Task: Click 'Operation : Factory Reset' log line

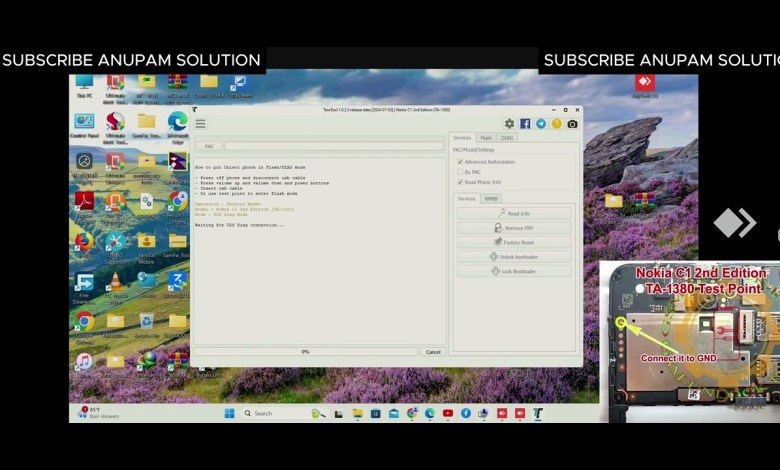Action: coord(228,204)
